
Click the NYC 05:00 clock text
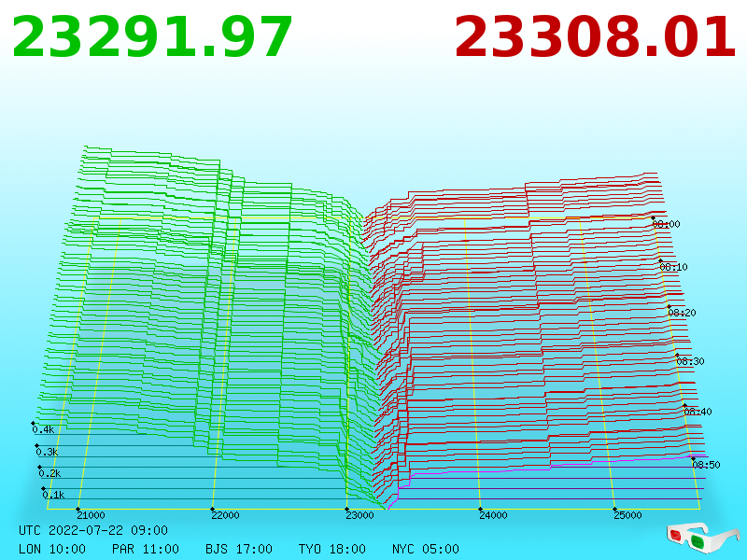pos(426,549)
